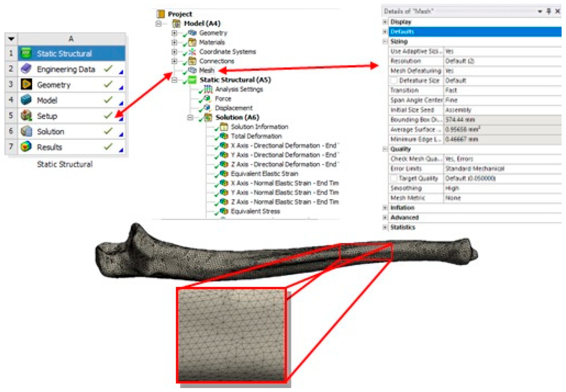Select the Total Deformation result
Viewport: 566px width, 392px height.
coord(256,136)
